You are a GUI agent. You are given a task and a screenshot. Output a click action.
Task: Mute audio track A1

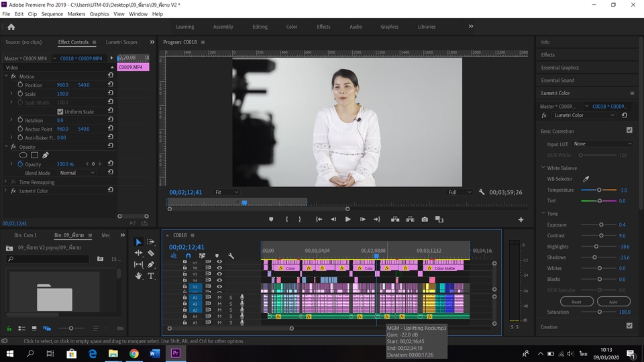219,298
